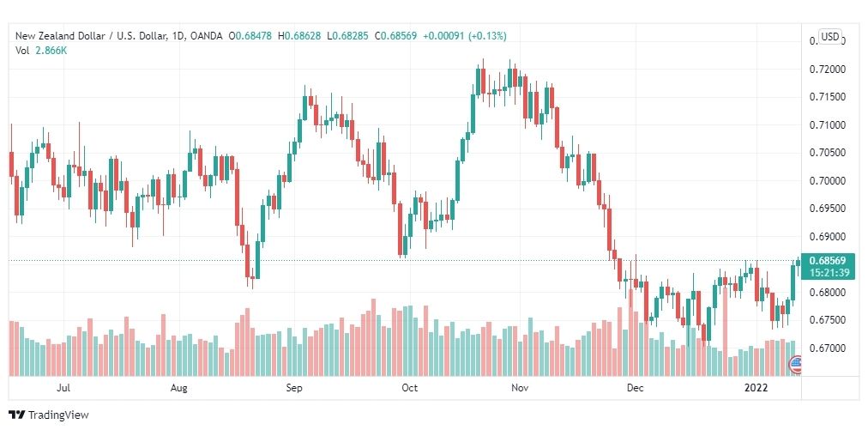Click the OANDA data source label
The height and width of the screenshot is (430, 868).
[x=207, y=36]
